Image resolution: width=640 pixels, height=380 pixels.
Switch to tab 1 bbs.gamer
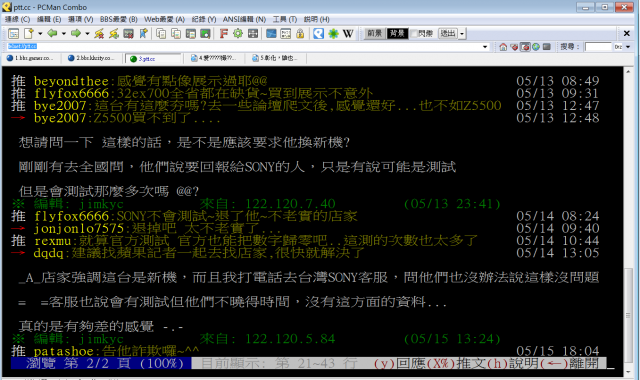coord(31,58)
